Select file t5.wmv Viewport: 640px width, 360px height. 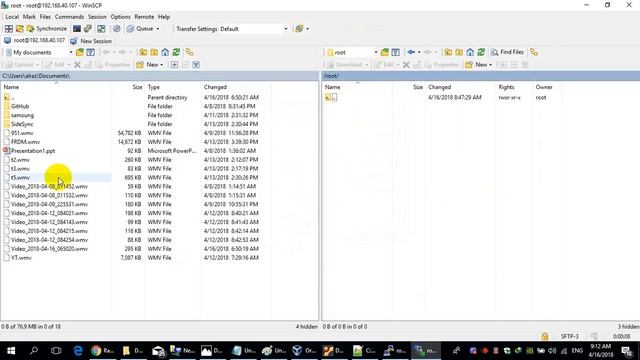coord(20,178)
